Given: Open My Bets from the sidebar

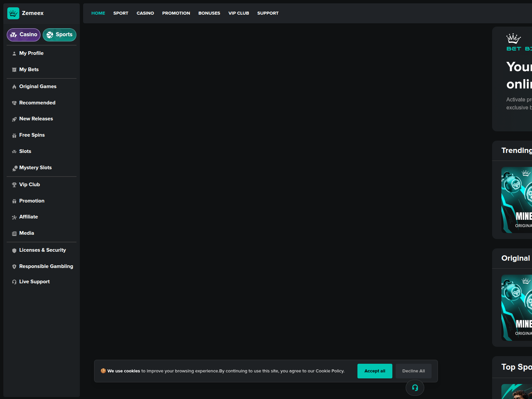Looking at the screenshot, I should 29,69.
